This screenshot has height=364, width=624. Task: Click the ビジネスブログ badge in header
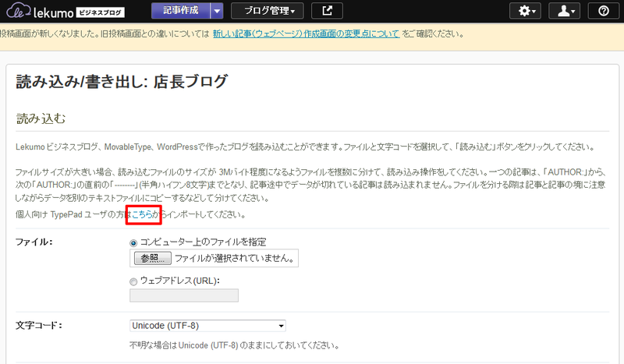click(x=100, y=12)
